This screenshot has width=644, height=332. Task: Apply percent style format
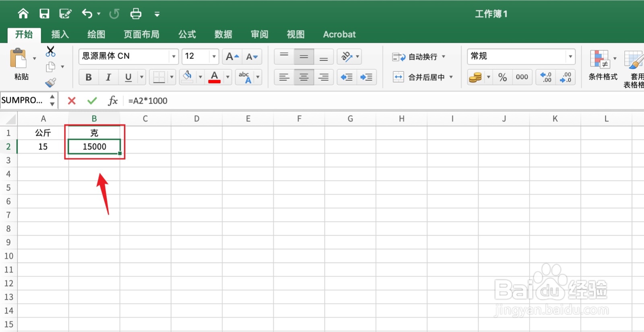click(503, 77)
